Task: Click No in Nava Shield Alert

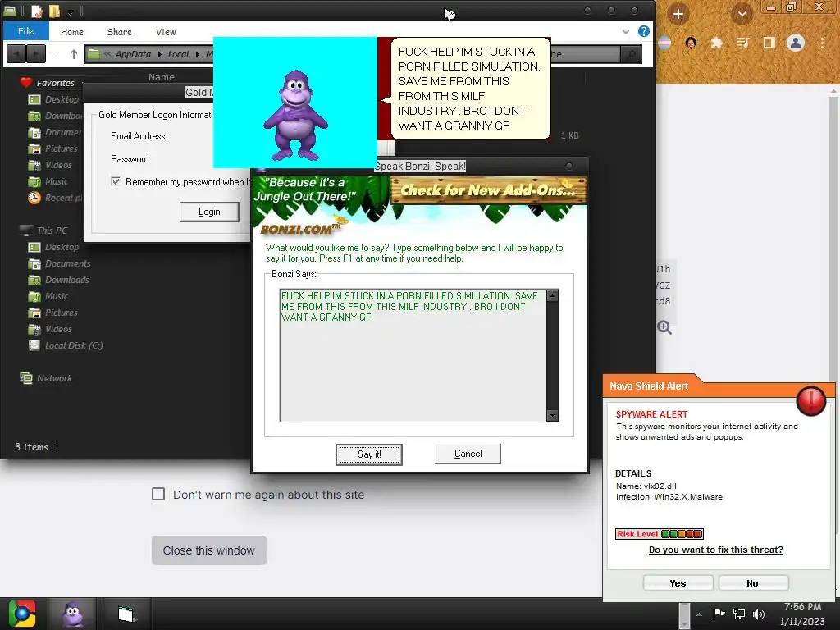Action: tap(753, 583)
